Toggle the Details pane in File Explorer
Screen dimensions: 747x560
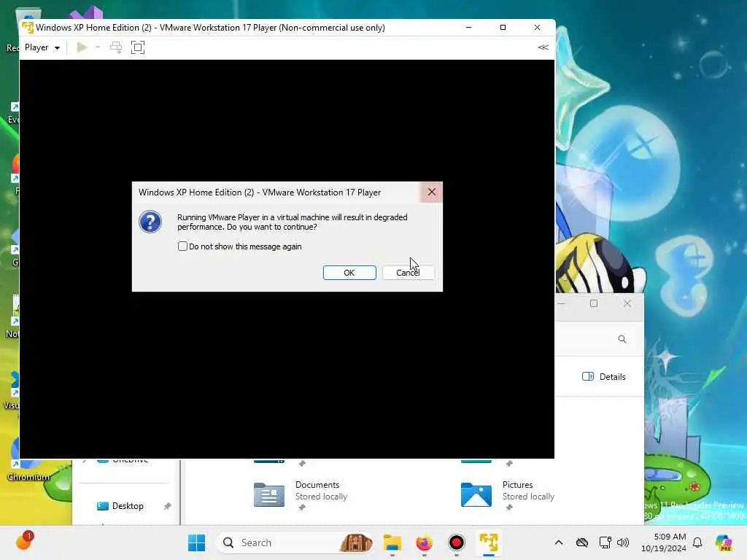click(x=603, y=377)
